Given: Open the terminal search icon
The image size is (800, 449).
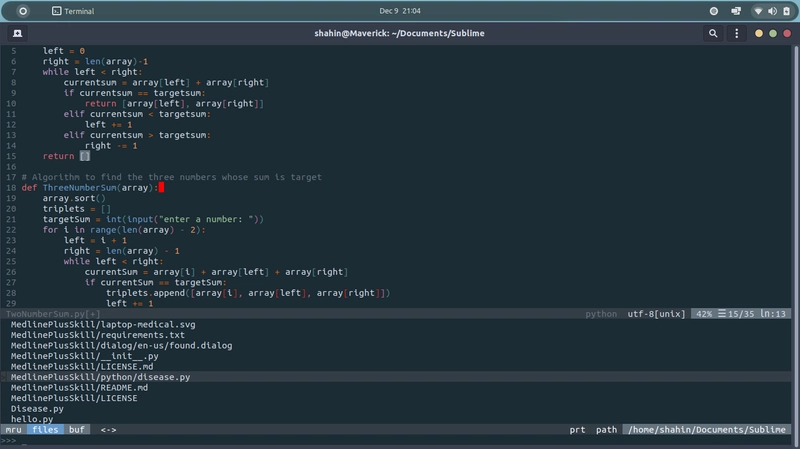Looking at the screenshot, I should tap(713, 33).
